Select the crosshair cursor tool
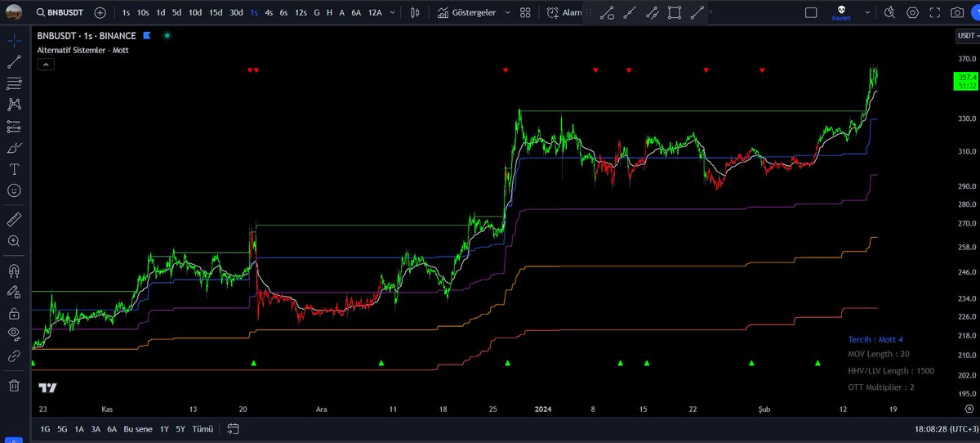This screenshot has width=980, height=443. click(14, 41)
